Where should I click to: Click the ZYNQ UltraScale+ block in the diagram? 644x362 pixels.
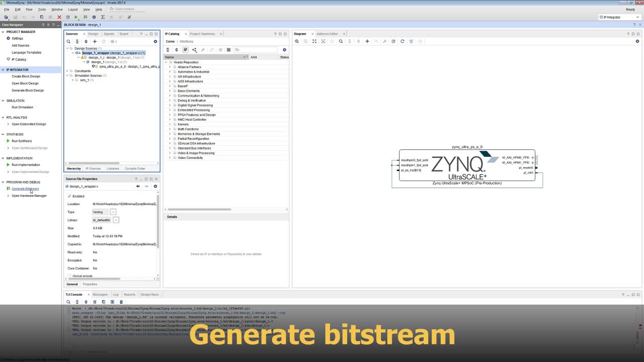click(x=467, y=165)
